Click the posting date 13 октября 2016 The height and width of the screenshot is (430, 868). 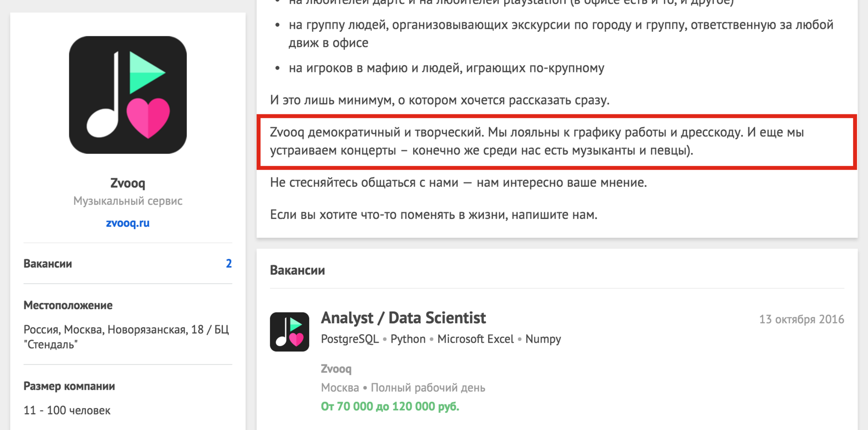coord(802,319)
